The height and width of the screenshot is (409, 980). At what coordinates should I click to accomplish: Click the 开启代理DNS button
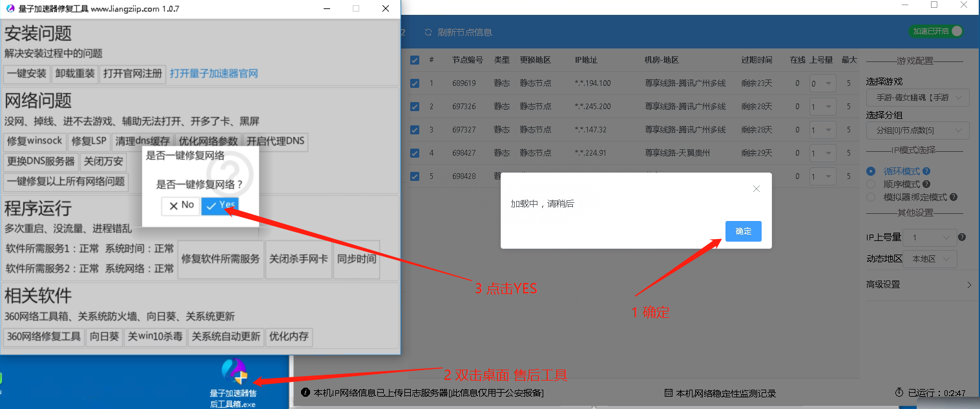(276, 141)
